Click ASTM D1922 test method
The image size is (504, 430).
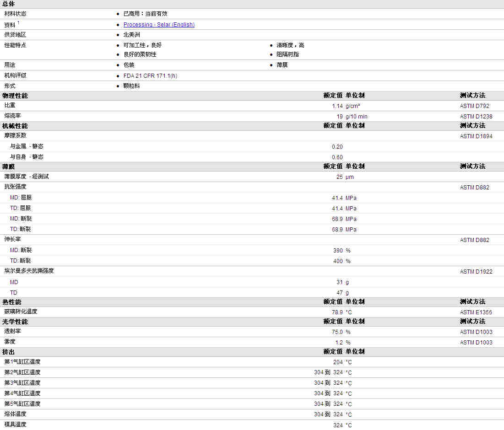[x=476, y=272]
